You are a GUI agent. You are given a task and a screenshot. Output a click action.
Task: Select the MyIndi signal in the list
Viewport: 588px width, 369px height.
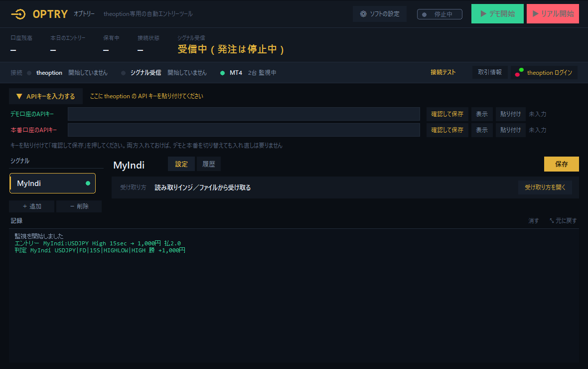tap(52, 183)
